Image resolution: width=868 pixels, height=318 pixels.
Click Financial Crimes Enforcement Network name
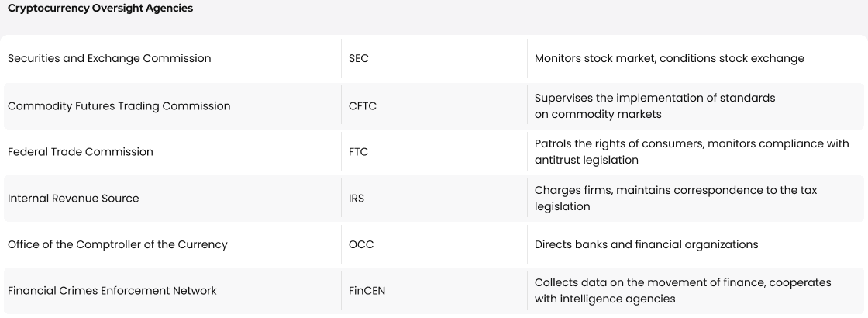click(x=112, y=290)
